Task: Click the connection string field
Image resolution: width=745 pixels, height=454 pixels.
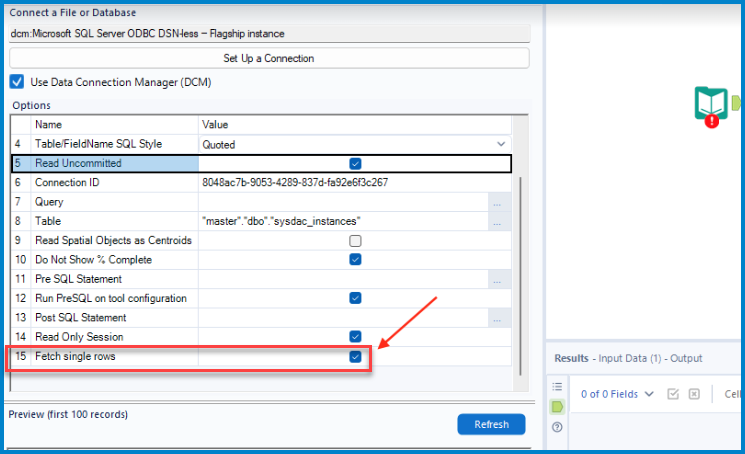Action: (269, 34)
